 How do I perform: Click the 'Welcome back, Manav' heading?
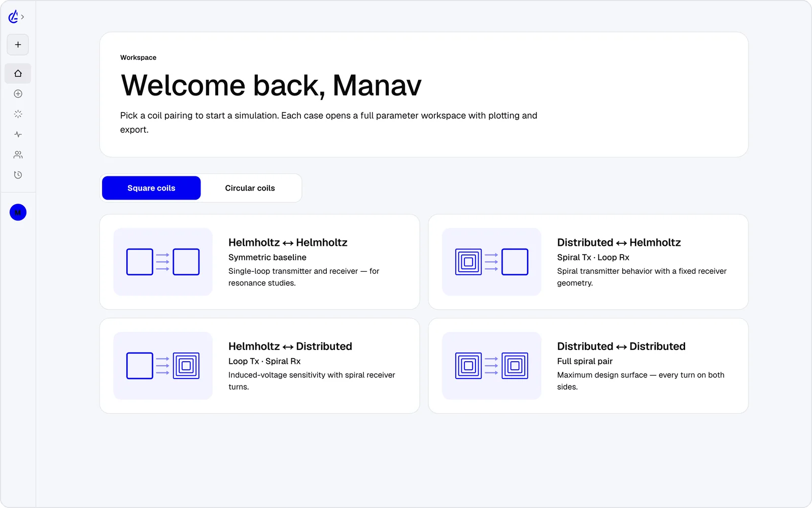coord(271,85)
